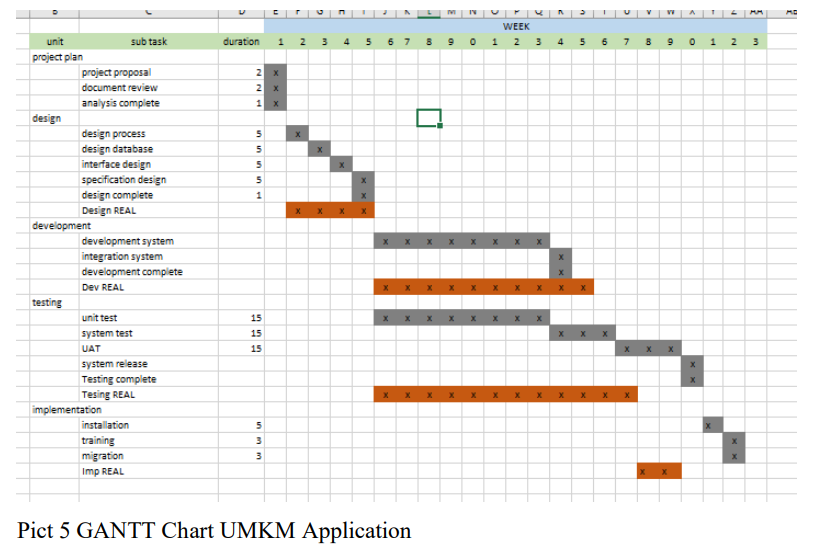Select the 'project plan' unit cell
The height and width of the screenshot is (556, 830).
pyautogui.click(x=55, y=57)
